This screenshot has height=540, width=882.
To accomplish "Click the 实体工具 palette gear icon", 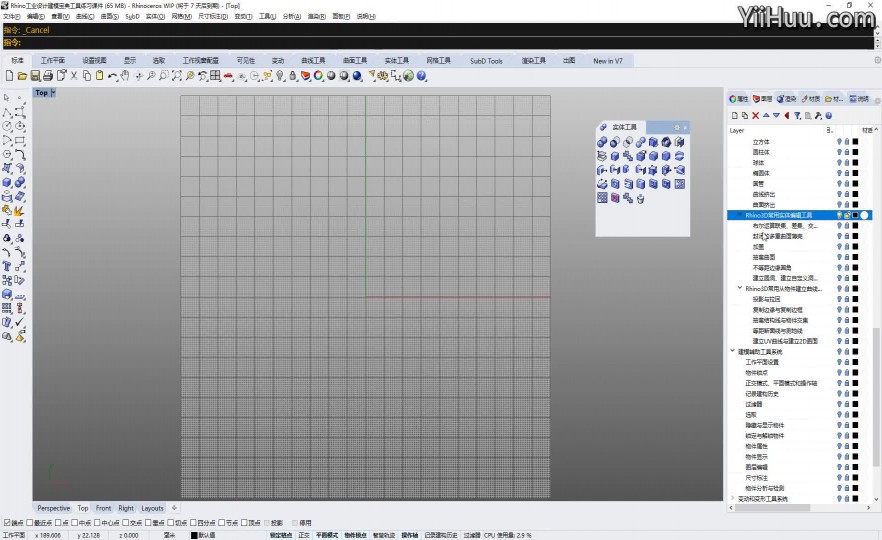I will 677,127.
